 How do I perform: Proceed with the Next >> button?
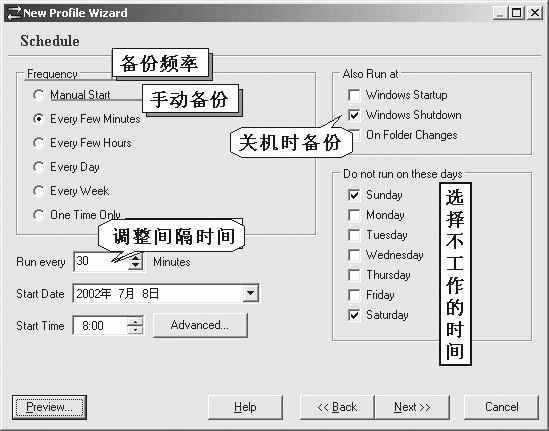412,407
